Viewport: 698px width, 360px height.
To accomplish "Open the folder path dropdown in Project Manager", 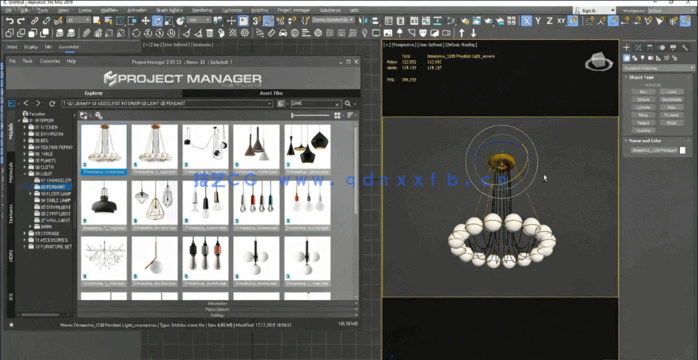I will pos(270,104).
